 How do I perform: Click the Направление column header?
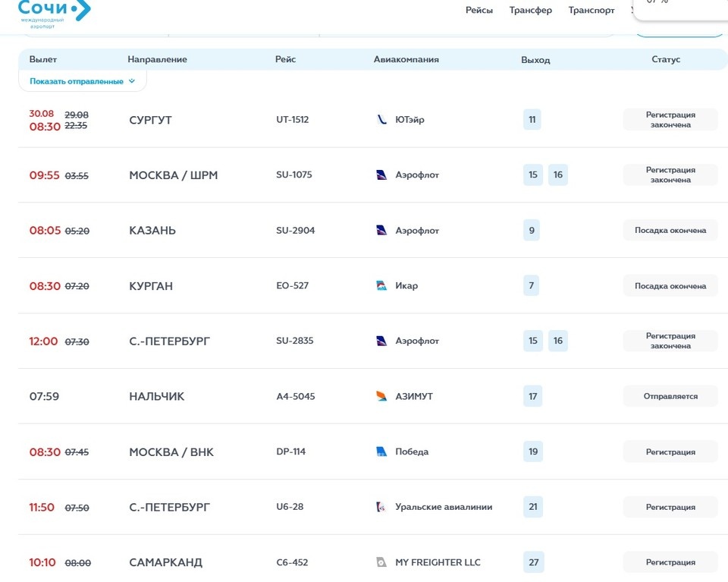tap(158, 59)
